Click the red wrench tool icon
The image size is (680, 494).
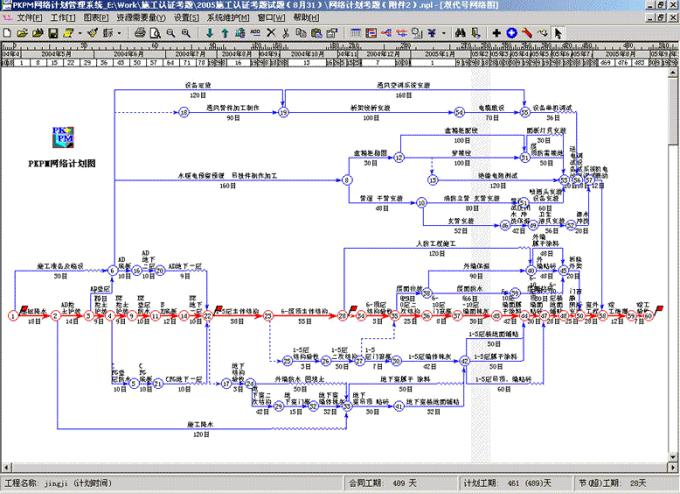(x=527, y=33)
